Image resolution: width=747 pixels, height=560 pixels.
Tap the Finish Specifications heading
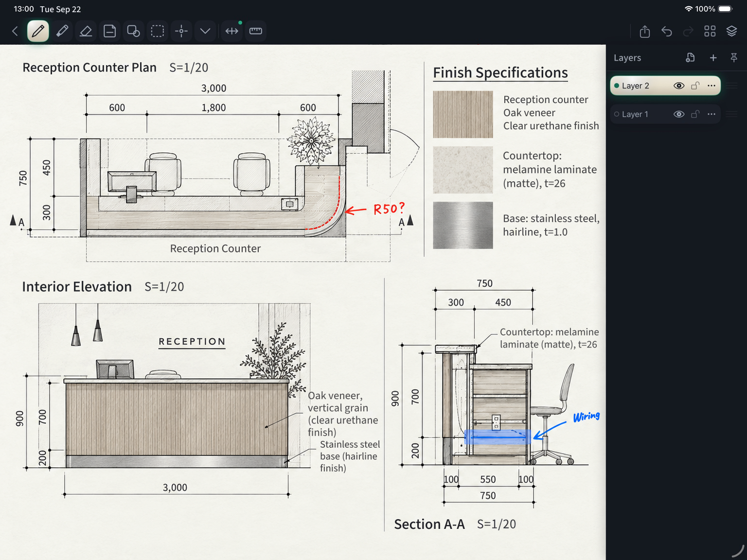coord(500,73)
